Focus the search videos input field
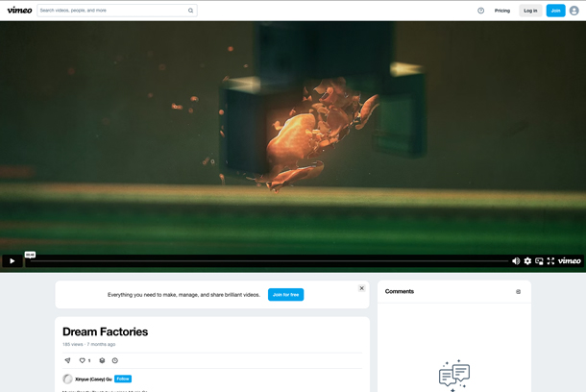Screen dimensions: 586x392 pyautogui.click(x=117, y=11)
